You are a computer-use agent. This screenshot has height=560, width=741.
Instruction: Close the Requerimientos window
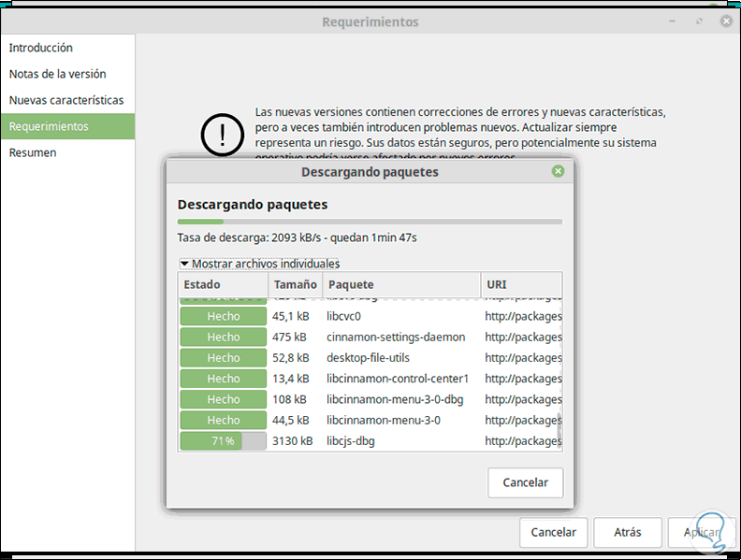click(x=726, y=22)
